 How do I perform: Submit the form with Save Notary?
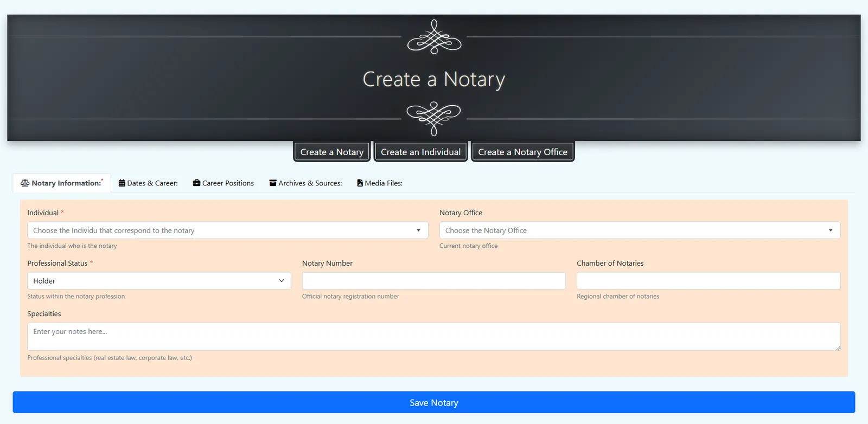tap(434, 402)
